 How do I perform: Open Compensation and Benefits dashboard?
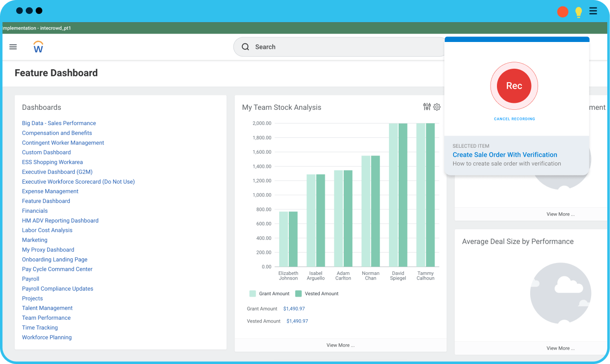coord(57,133)
